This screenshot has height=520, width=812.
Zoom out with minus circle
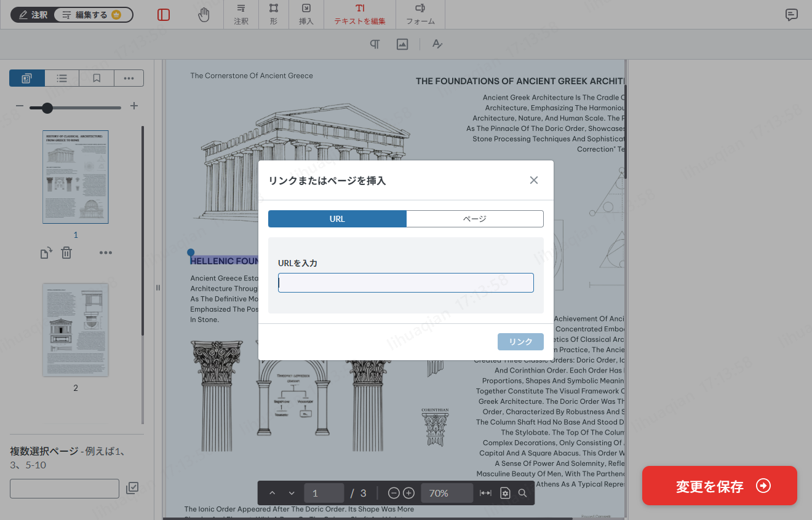(x=394, y=493)
